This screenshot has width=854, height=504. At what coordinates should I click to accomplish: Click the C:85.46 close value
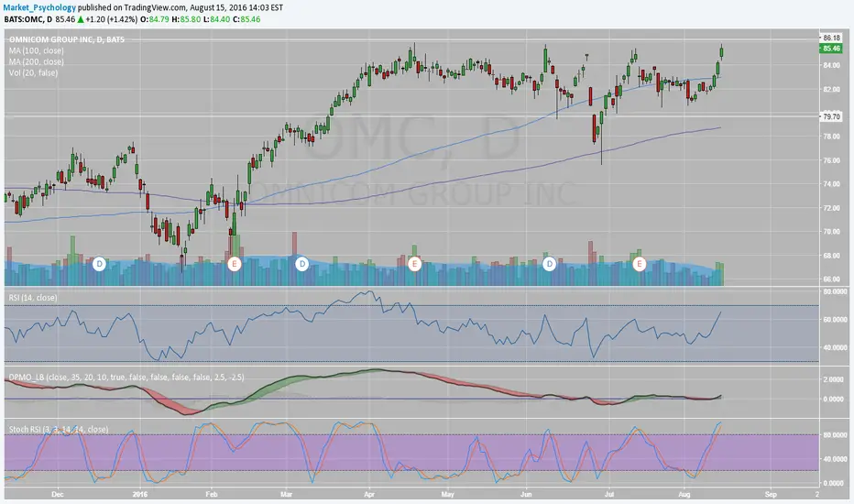point(246,19)
